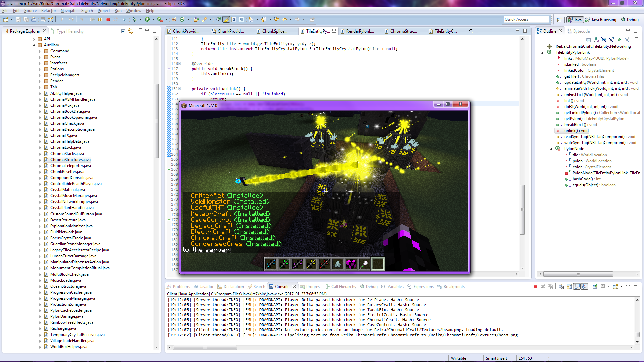Click Open Perspective icon
This screenshot has height=362, width=644.
[559, 20]
